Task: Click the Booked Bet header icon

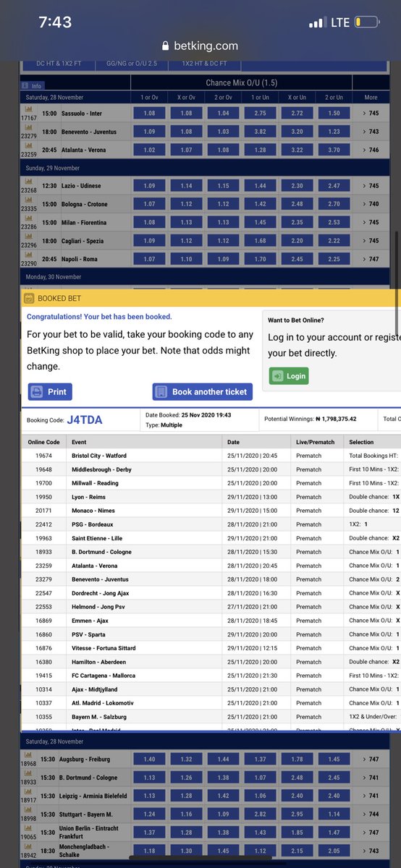Action: (x=28, y=297)
